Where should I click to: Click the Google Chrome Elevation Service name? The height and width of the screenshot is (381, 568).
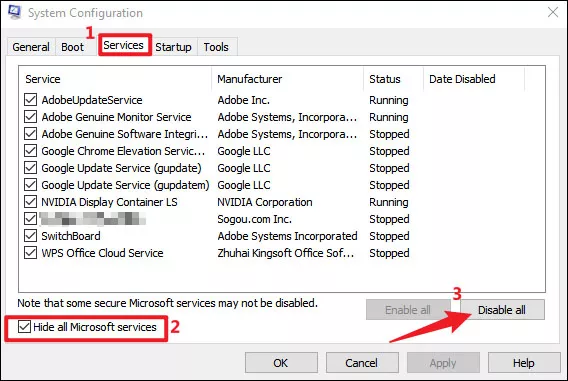tap(123, 151)
